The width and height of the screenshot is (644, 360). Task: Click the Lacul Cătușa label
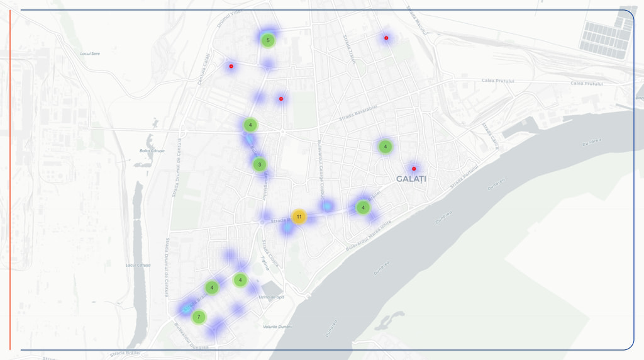(x=138, y=266)
